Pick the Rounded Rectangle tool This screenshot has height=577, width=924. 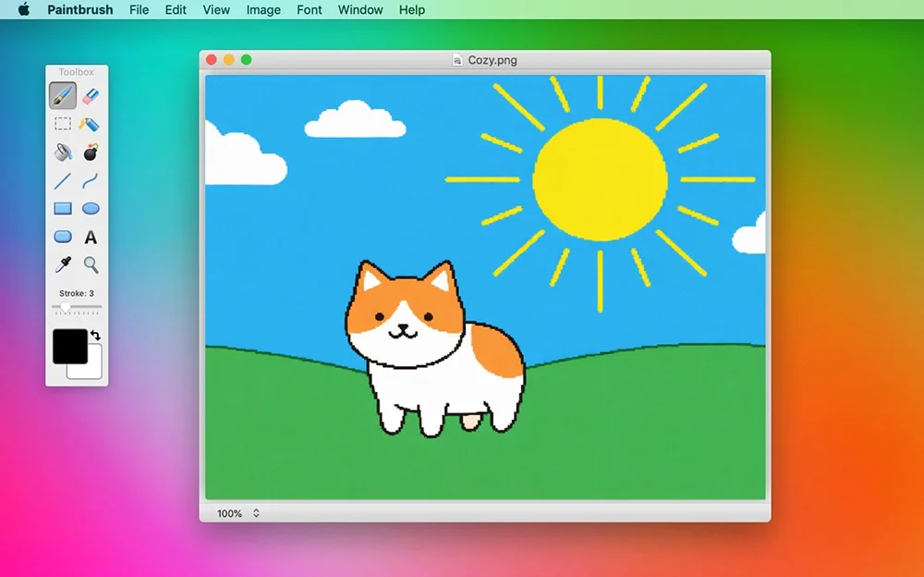[63, 237]
